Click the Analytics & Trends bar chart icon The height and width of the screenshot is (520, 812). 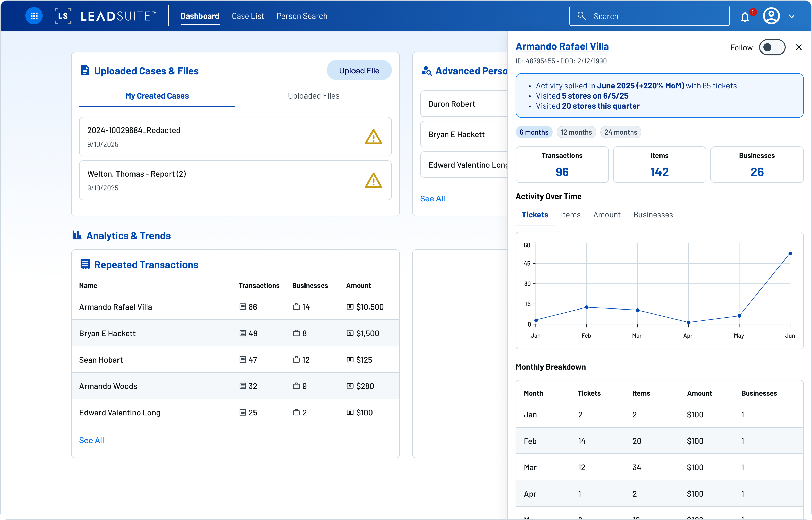77,236
